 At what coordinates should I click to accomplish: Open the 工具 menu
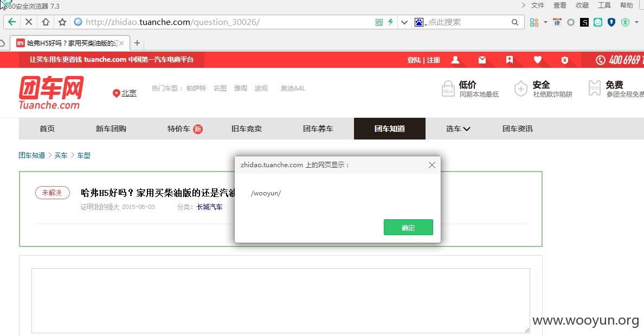(x=604, y=5)
